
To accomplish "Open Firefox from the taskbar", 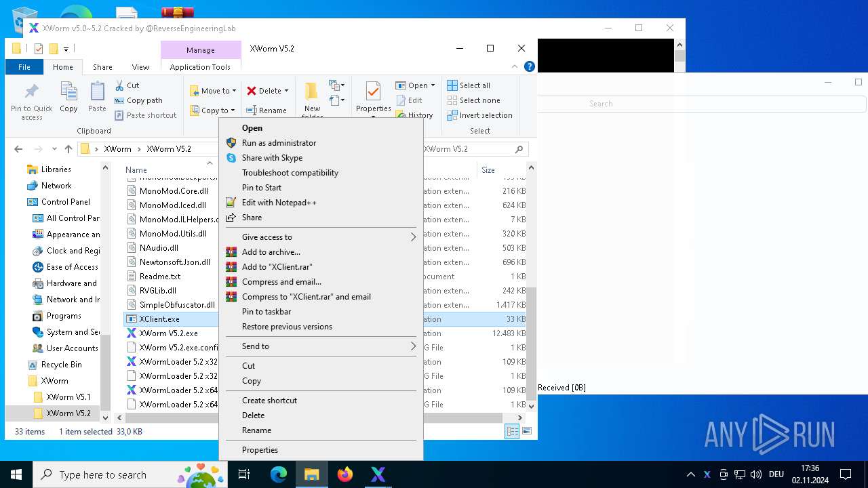I will click(345, 474).
